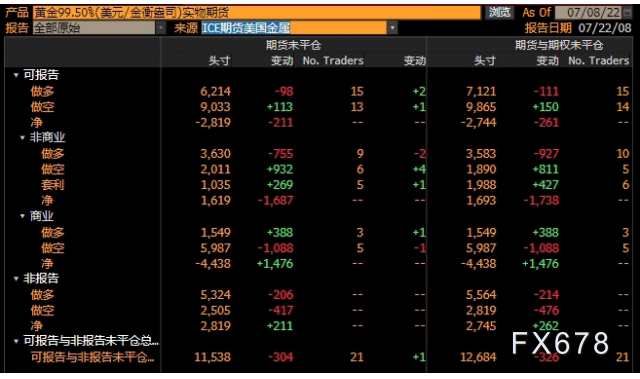Collapse the 商业 subsection triangle

coord(23,216)
